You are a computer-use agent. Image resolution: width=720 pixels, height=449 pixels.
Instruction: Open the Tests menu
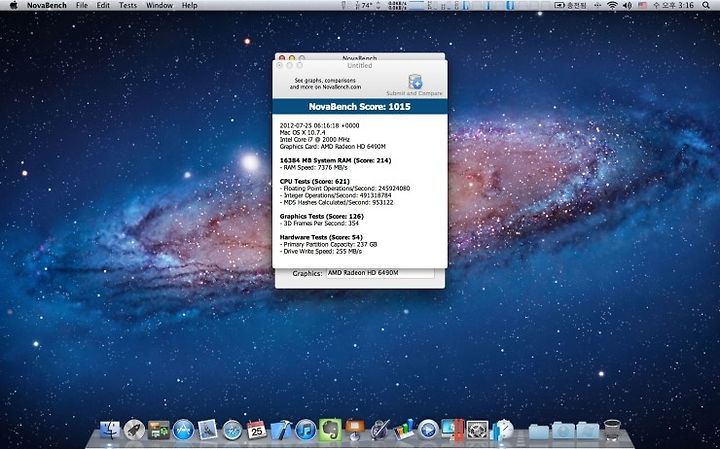128,5
